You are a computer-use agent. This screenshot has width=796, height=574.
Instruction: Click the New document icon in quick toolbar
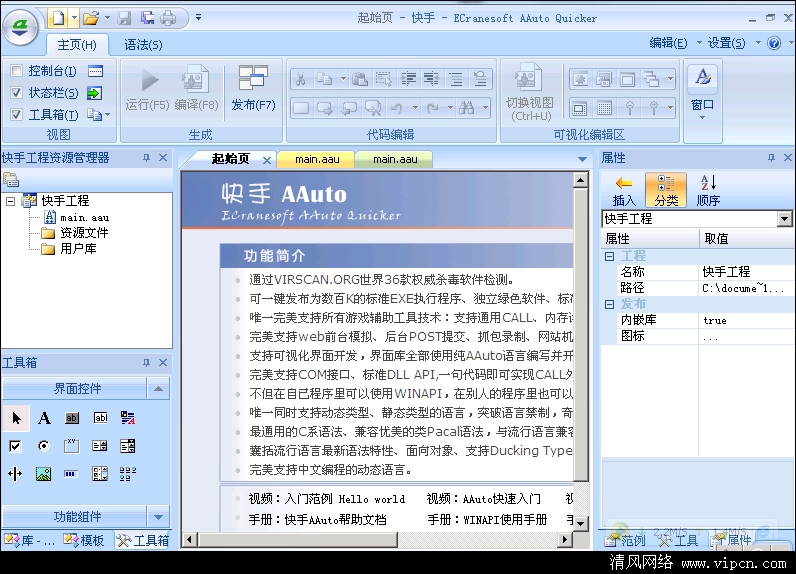(59, 19)
